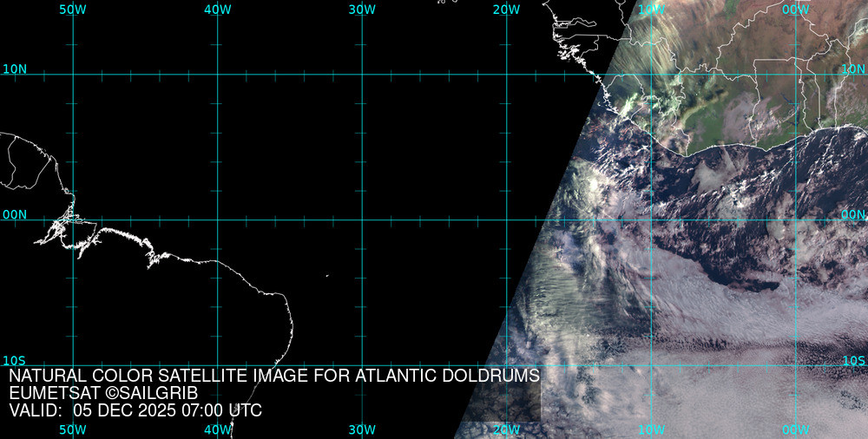Select the top 30W longitude label
The height and width of the screenshot is (439, 868).
(362, 9)
